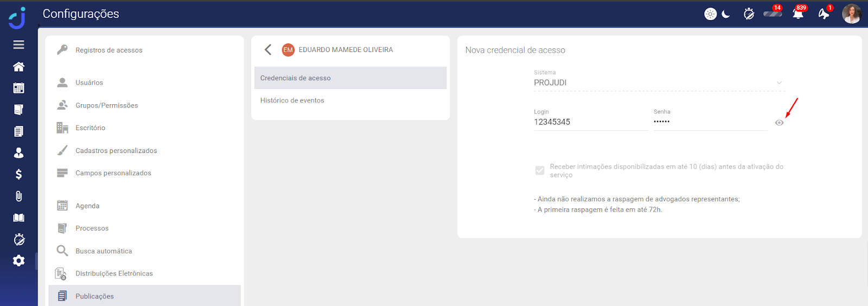Toggle the Receber intimações checkbox
The height and width of the screenshot is (306, 868).
(x=540, y=170)
